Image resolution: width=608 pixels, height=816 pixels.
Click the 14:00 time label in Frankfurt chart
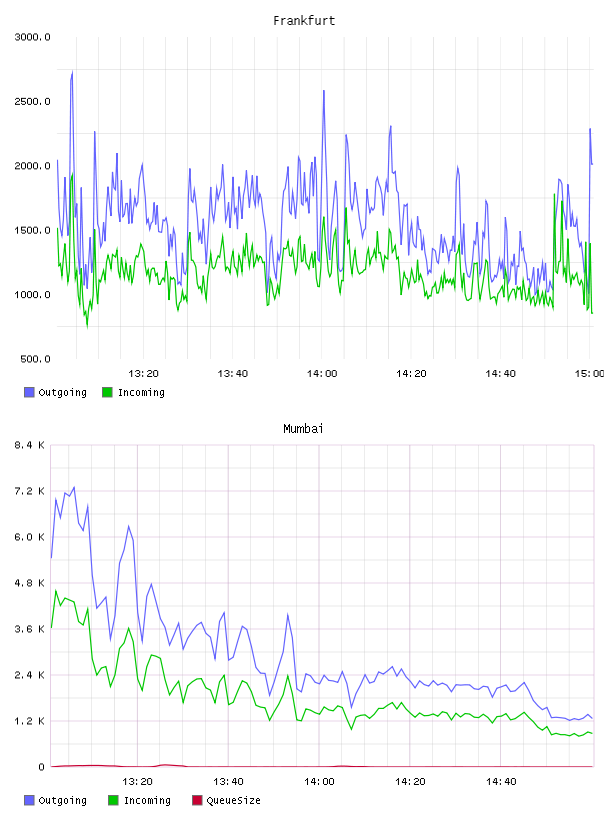(322, 374)
